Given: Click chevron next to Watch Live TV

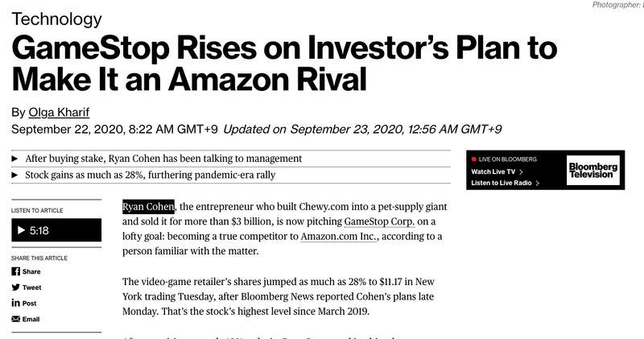Looking at the screenshot, I should (521, 172).
